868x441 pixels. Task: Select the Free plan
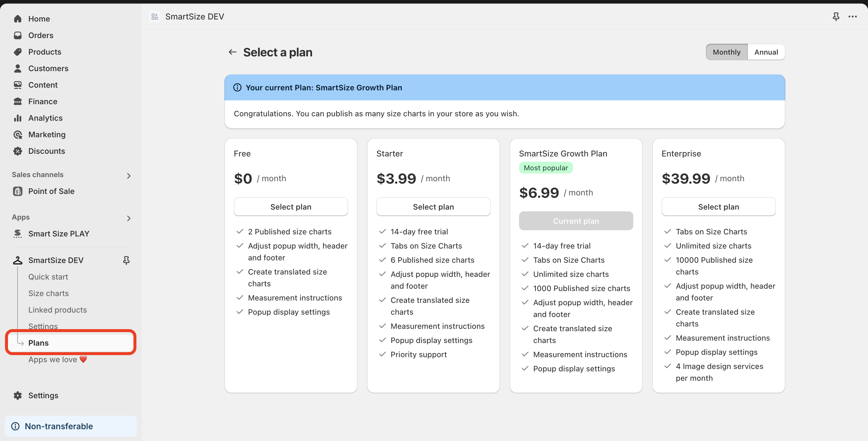click(291, 207)
